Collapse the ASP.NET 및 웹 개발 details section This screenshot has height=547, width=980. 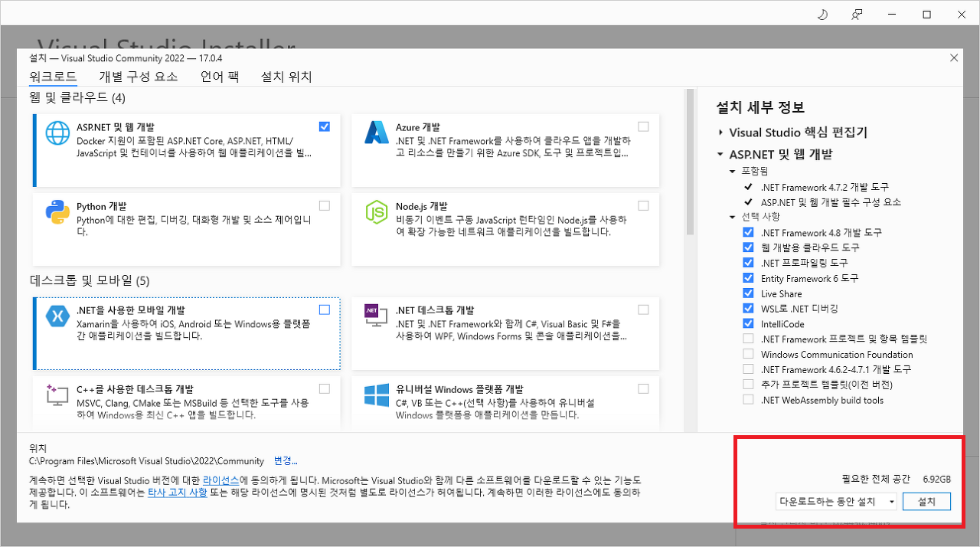coord(720,155)
